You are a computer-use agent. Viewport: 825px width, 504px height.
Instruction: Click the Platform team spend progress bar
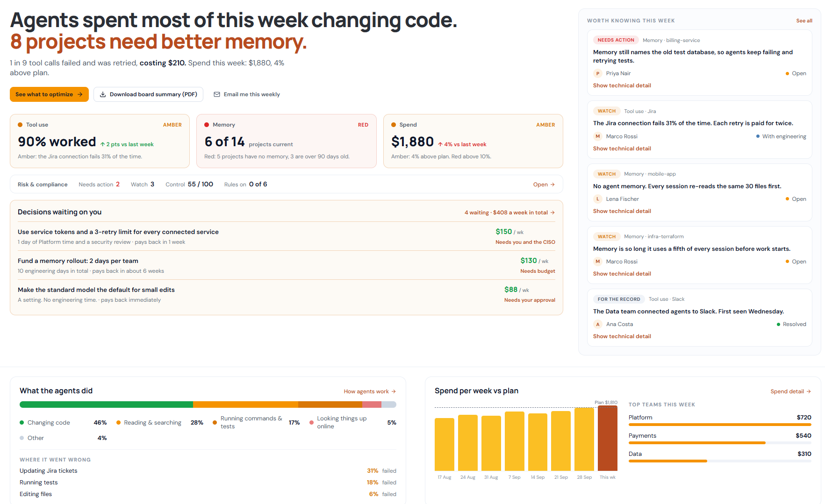click(720, 425)
